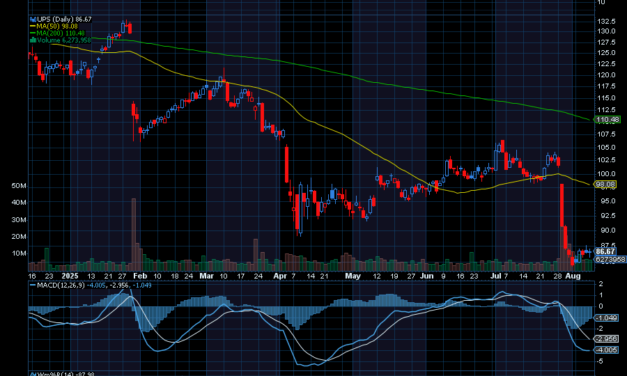Click the -1.049 MACD histogram tag
Viewport: 627px width, 376px height.
[x=607, y=318]
